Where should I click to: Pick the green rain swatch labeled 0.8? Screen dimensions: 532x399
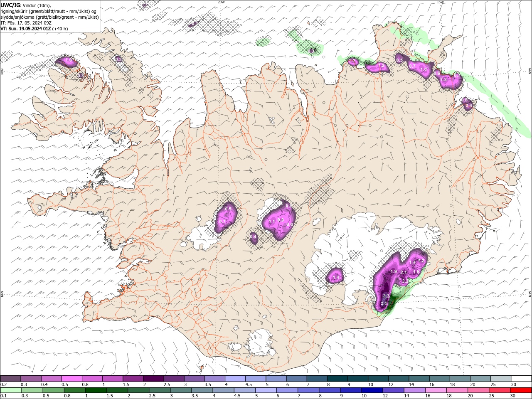coord(75,390)
